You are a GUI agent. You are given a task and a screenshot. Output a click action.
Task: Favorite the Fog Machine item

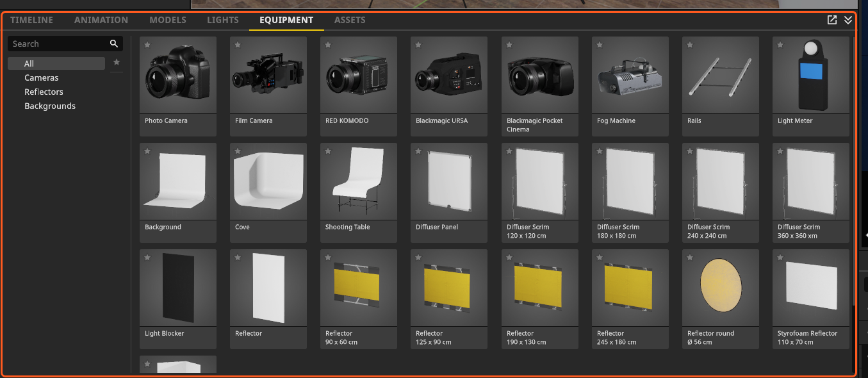tap(600, 45)
